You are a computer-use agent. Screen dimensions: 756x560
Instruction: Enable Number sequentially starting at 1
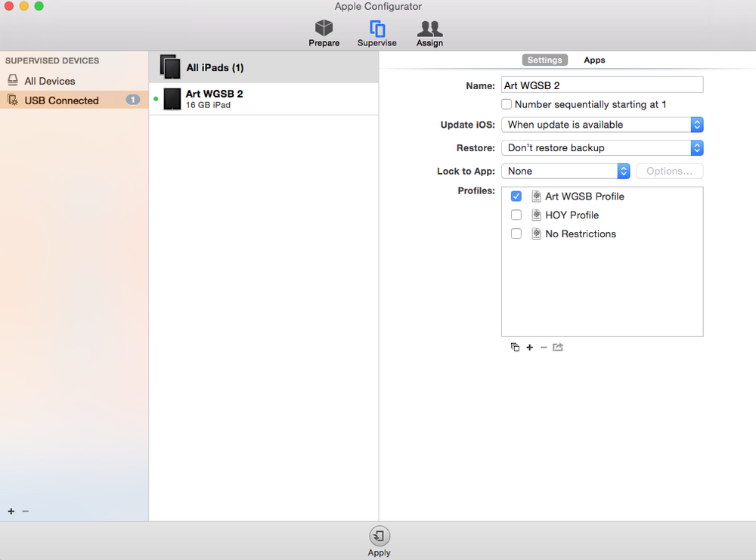click(507, 104)
